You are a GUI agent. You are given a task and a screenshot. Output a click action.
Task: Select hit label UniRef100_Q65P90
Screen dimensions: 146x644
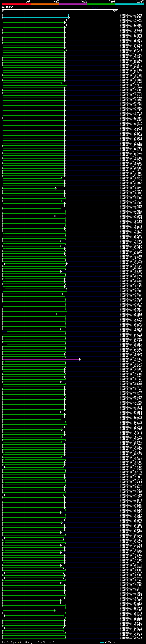(131, 276)
